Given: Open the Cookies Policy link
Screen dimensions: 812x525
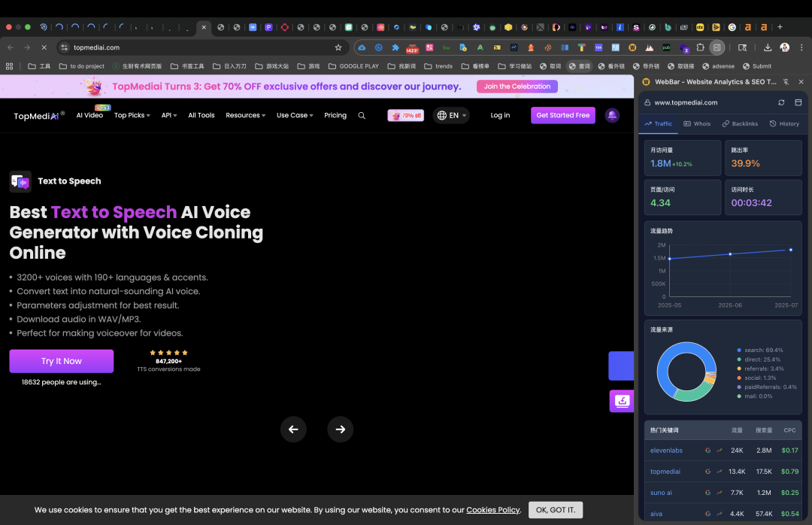Looking at the screenshot, I should 493,510.
